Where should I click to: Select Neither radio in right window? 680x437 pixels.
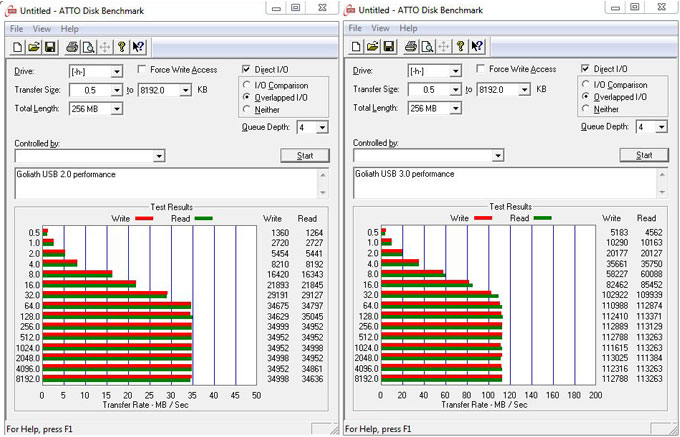(x=585, y=109)
